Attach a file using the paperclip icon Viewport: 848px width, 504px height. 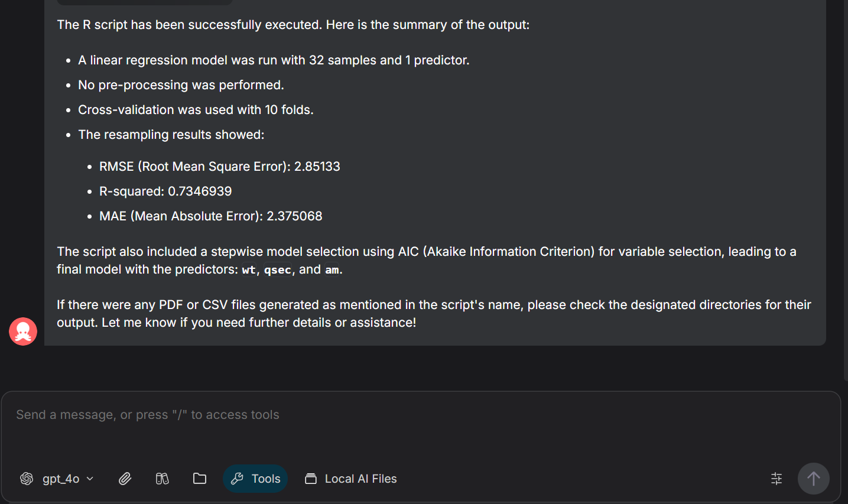point(125,479)
